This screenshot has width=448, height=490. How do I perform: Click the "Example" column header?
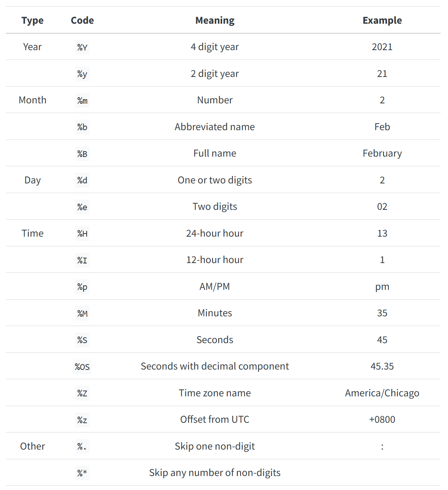382,20
